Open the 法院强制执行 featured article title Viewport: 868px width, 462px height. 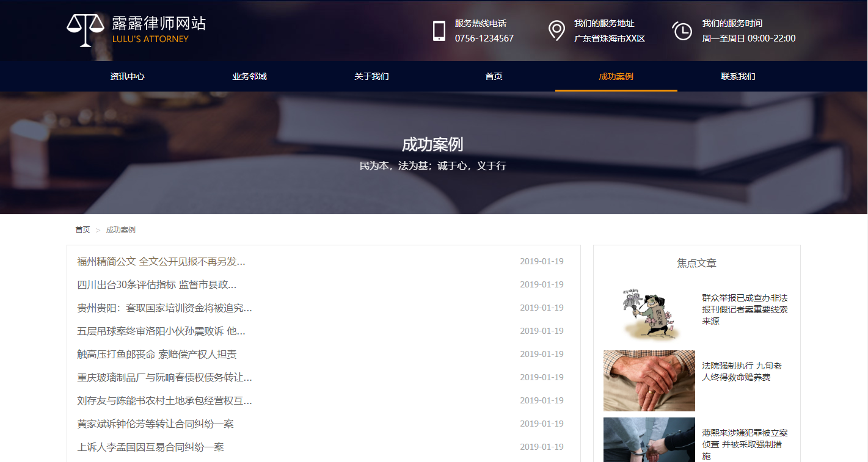click(742, 372)
